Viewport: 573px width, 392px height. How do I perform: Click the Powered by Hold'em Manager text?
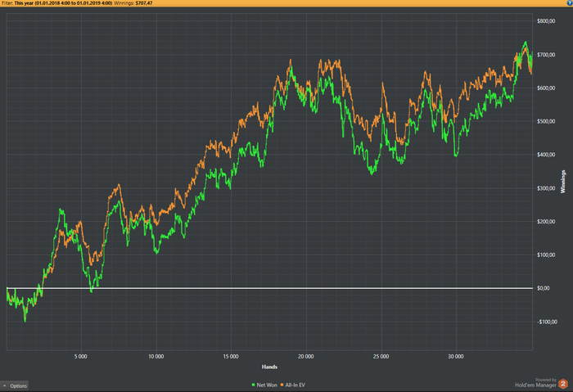pyautogui.click(x=535, y=383)
